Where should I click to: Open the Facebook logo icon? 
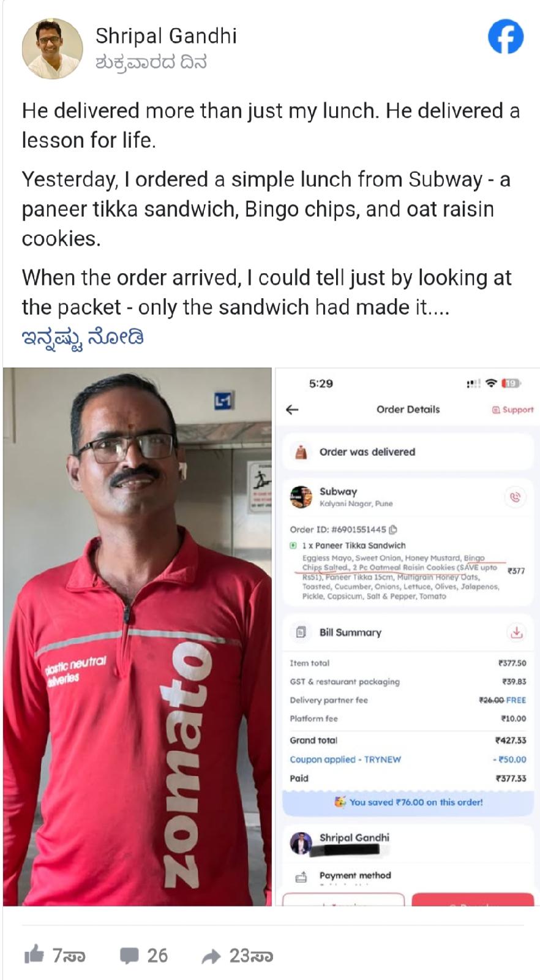point(506,37)
